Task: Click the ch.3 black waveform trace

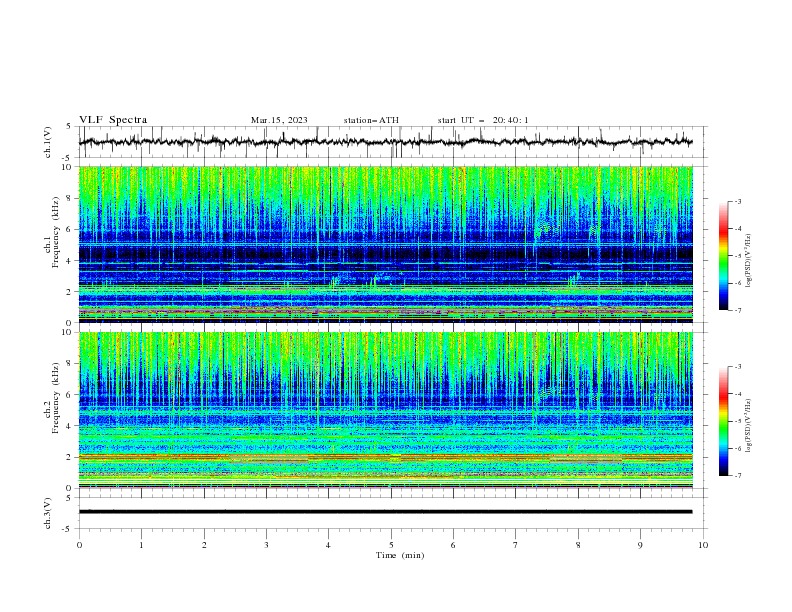Action: point(385,512)
